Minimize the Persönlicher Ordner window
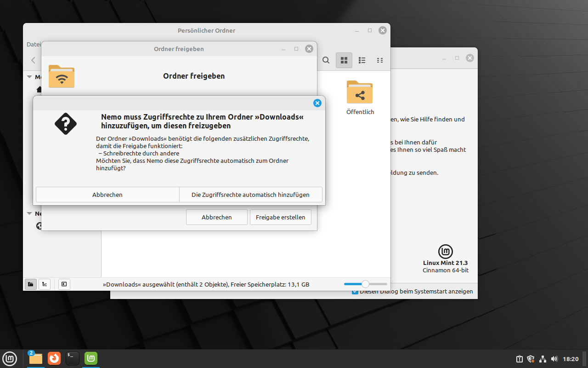This screenshot has height=368, width=588. (x=356, y=30)
